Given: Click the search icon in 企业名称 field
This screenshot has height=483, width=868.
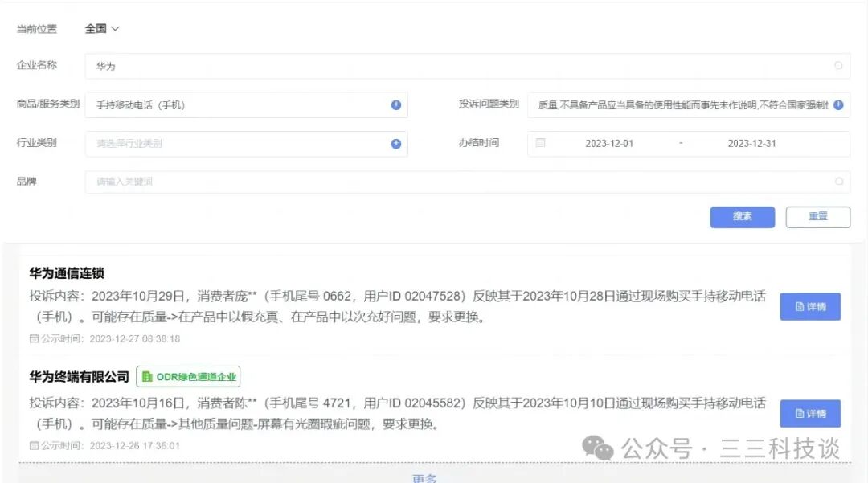Looking at the screenshot, I should 838,66.
